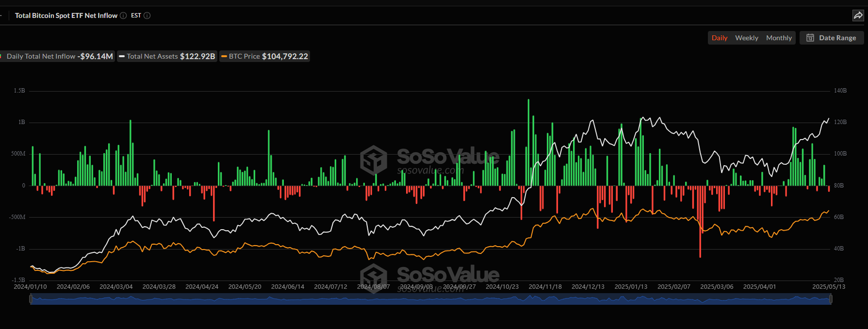The height and width of the screenshot is (329, 868).
Task: Click the 2025/05/13 date label
Action: [829, 287]
